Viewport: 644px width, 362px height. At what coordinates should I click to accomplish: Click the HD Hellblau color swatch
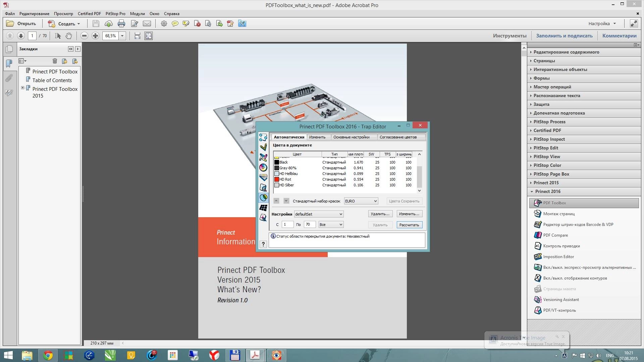tap(277, 174)
